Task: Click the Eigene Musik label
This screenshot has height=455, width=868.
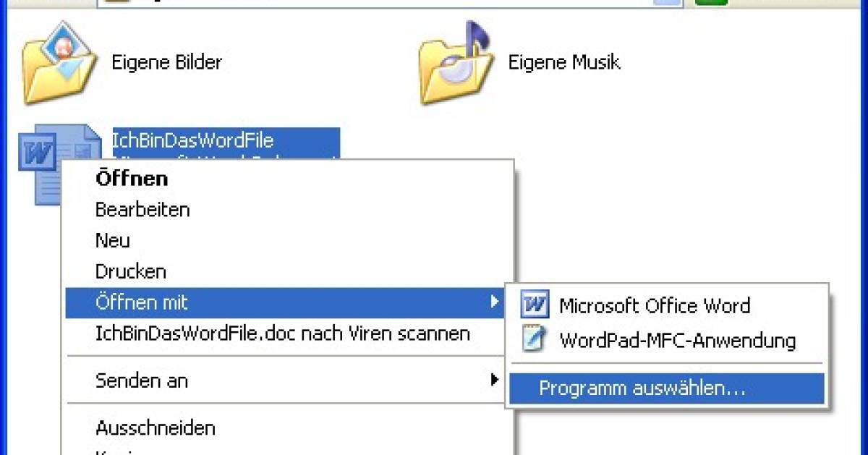Action: (564, 62)
